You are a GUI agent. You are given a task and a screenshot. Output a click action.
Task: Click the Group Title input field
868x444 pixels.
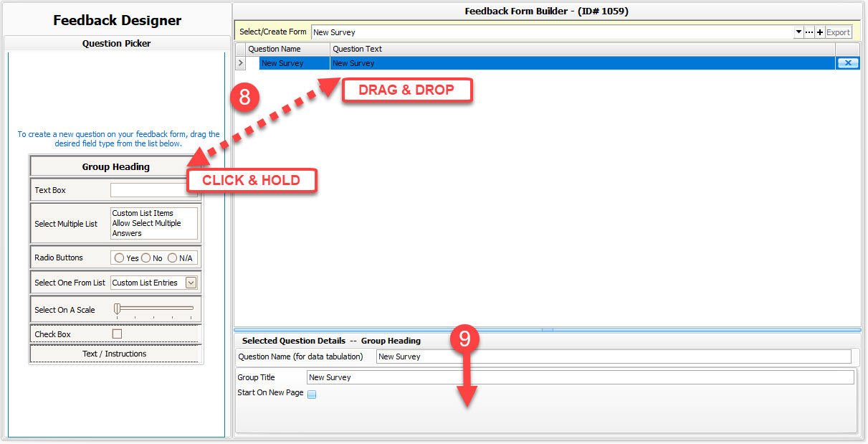click(581, 377)
